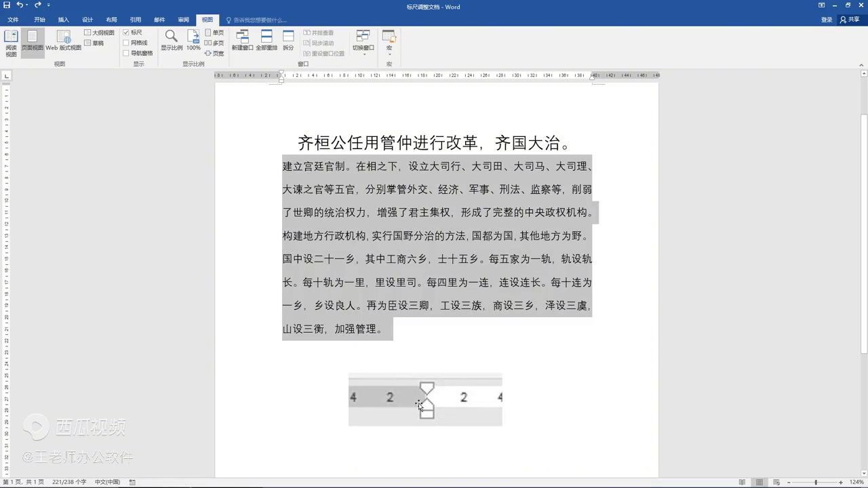This screenshot has width=868, height=488.
Task: Open 切换窗口 (Switch Windows) dropdown
Action: [363, 43]
